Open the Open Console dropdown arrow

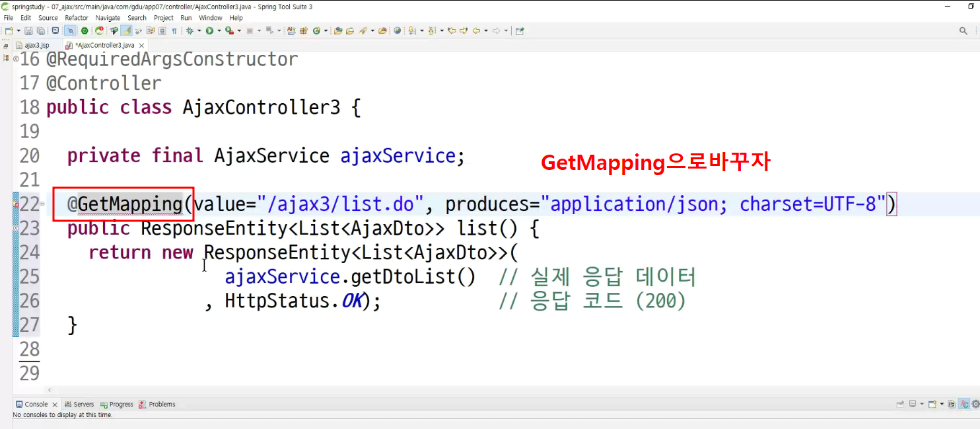(942, 404)
